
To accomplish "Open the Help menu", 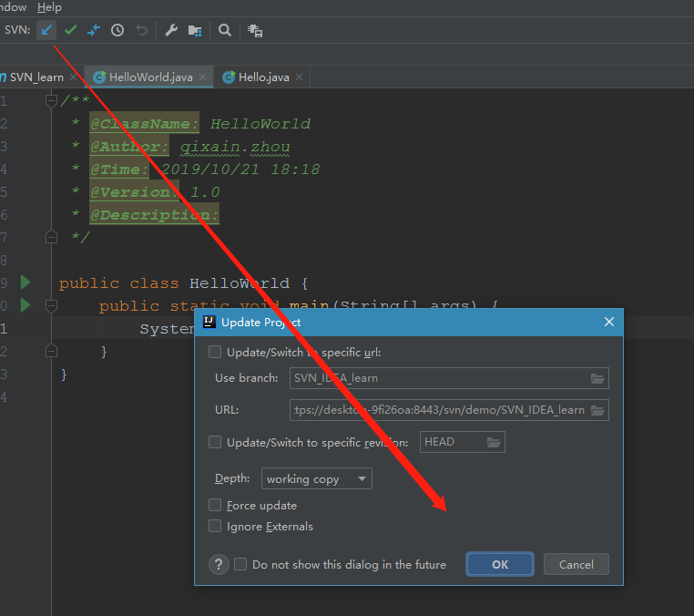I will point(49,7).
